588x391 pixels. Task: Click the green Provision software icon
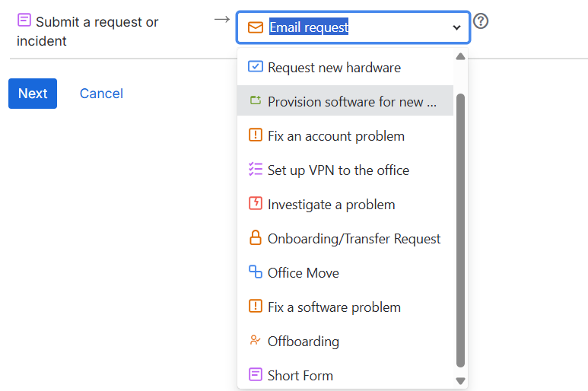pyautogui.click(x=256, y=101)
